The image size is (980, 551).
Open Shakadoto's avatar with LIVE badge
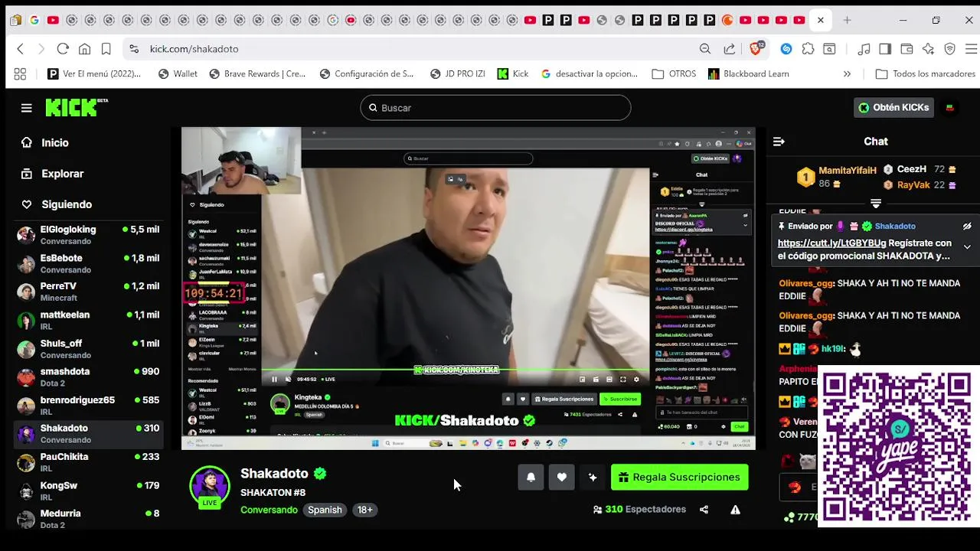209,487
